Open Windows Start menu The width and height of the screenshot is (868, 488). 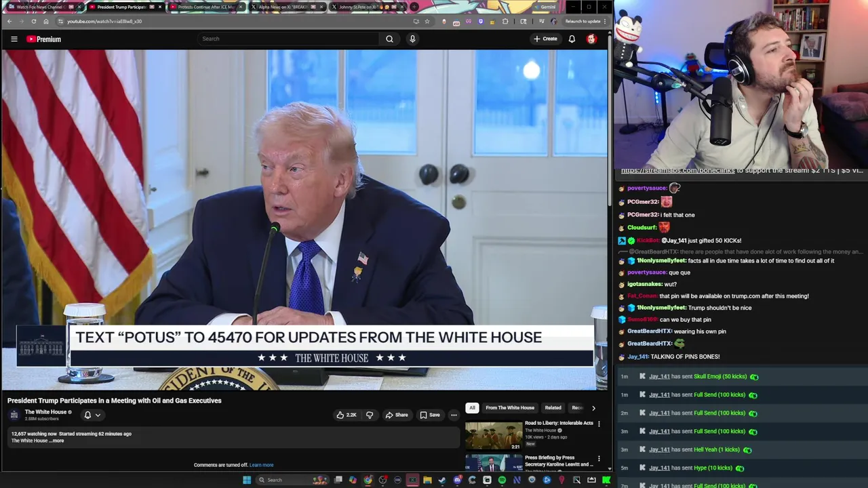[x=247, y=480]
